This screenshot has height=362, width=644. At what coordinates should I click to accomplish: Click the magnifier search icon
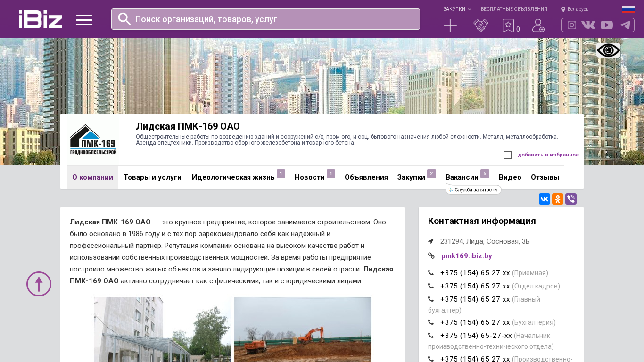point(124,19)
